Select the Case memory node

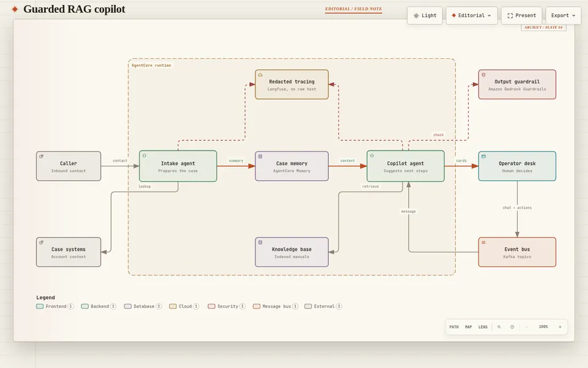(292, 166)
